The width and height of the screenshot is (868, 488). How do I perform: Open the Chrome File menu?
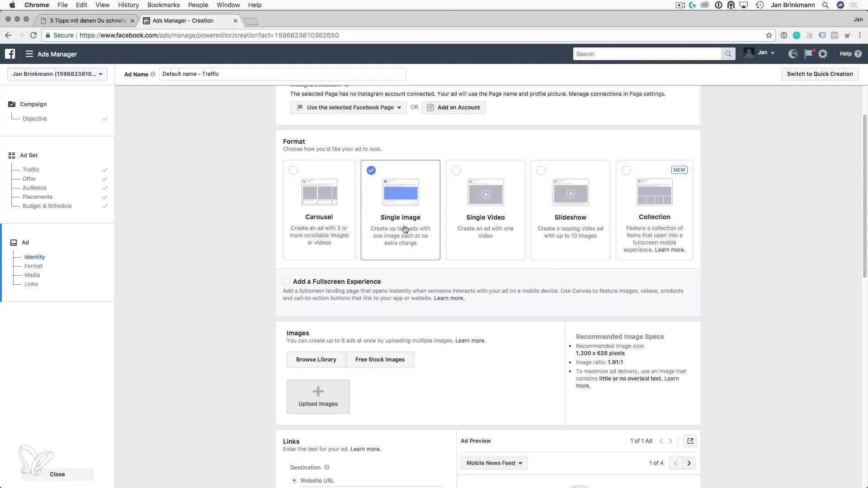62,5
